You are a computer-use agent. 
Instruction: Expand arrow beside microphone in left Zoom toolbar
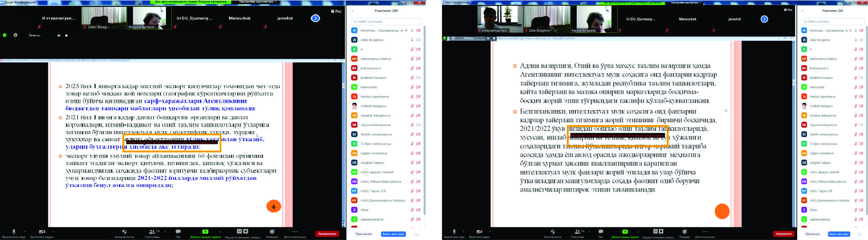click(x=24, y=231)
